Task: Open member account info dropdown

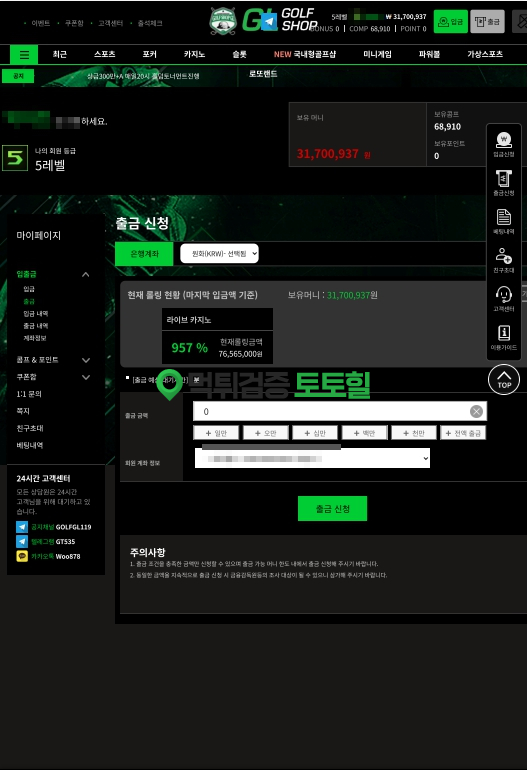Action: [x=312, y=458]
